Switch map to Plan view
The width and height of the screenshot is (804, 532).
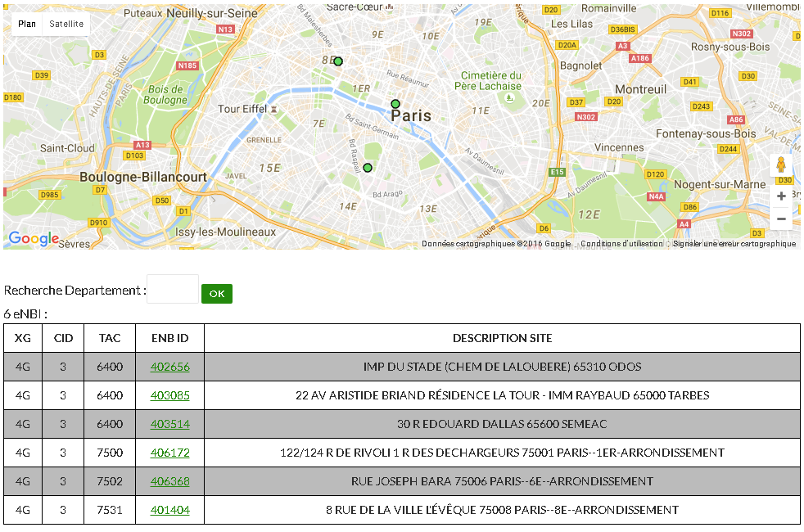pyautogui.click(x=27, y=24)
